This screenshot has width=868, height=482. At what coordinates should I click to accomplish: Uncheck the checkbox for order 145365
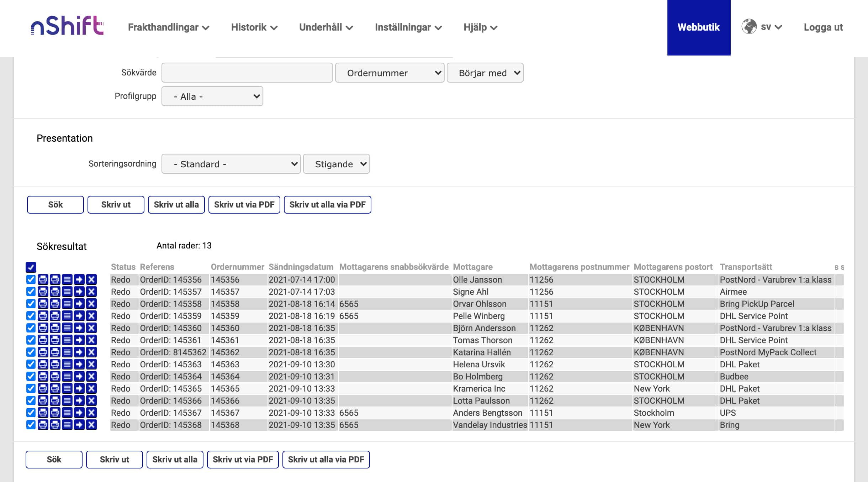coord(31,388)
